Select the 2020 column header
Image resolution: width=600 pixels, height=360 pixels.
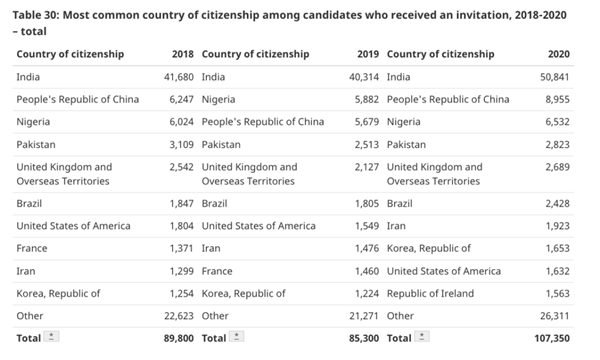[559, 54]
